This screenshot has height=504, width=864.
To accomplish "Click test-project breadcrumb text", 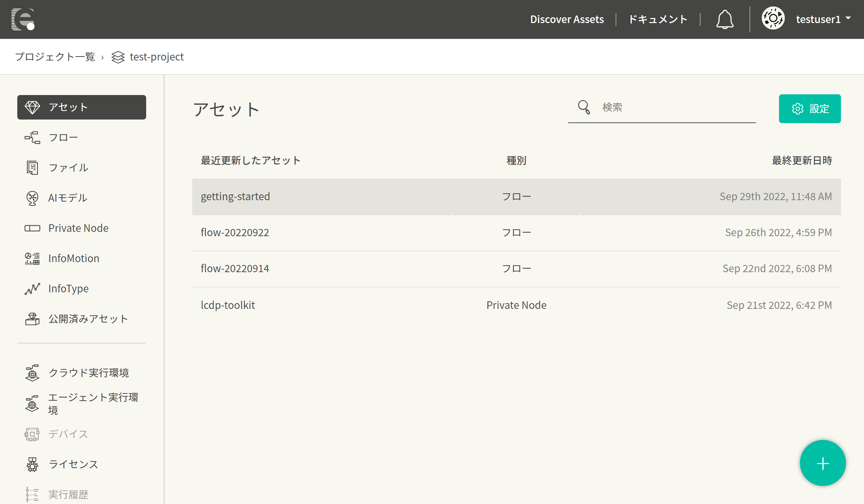I will click(157, 57).
